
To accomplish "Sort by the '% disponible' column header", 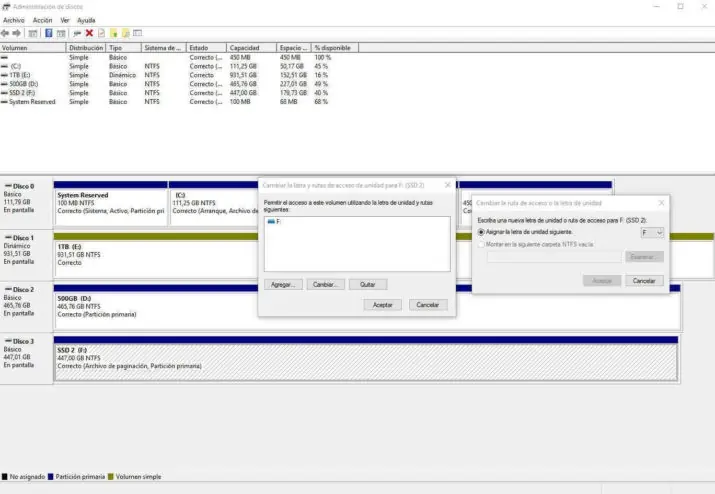I will pyautogui.click(x=335, y=47).
